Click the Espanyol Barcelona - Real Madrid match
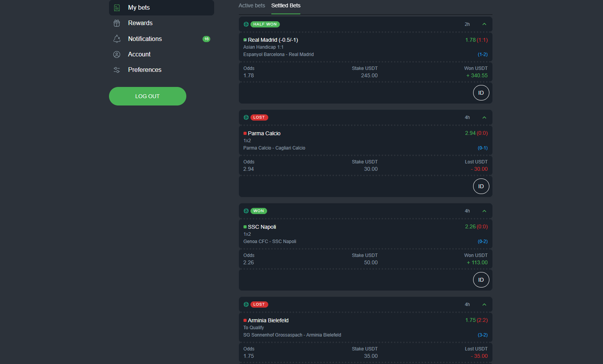 tap(278, 54)
